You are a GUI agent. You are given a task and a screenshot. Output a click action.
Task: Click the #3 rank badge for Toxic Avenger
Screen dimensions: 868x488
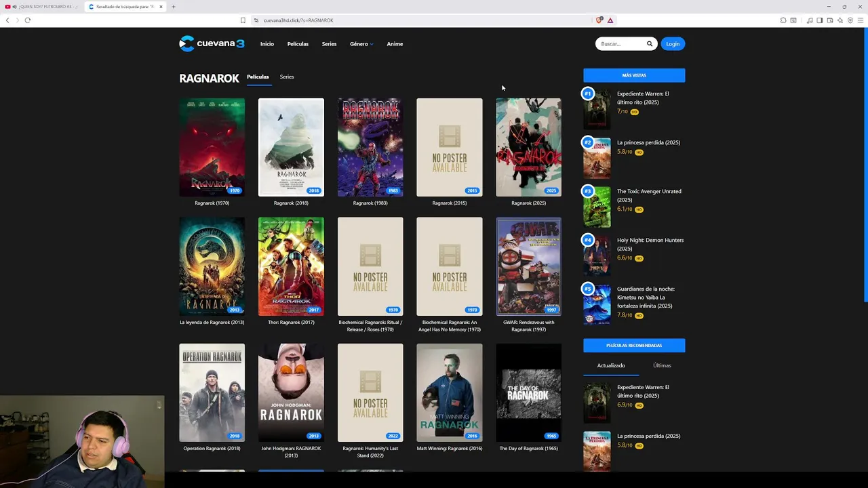[588, 191]
